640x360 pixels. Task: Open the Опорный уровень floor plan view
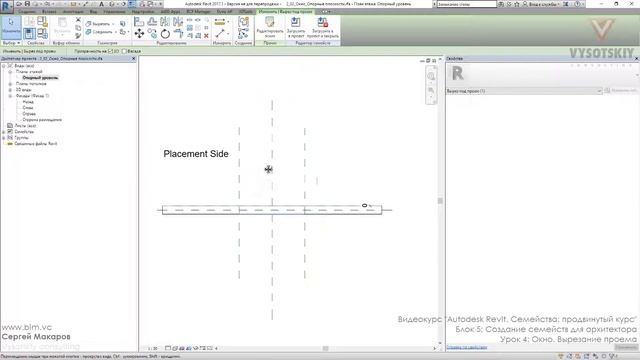tap(40, 78)
